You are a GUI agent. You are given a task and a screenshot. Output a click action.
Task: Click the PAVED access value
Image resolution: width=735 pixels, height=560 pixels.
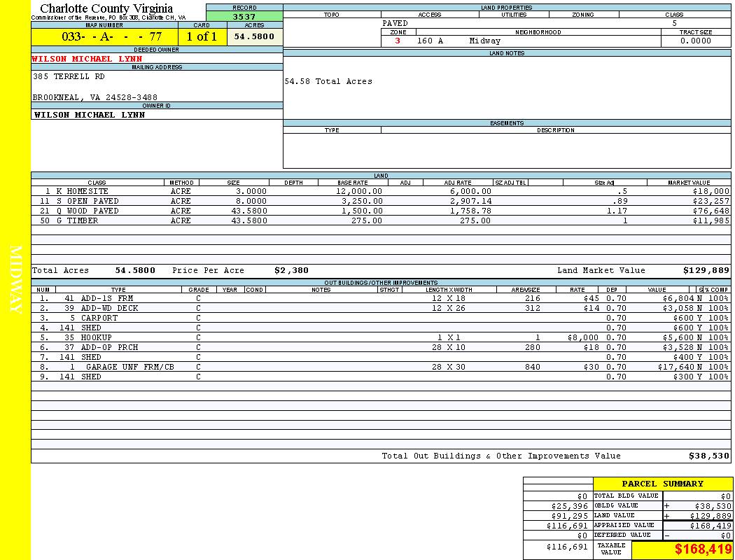tap(395, 23)
